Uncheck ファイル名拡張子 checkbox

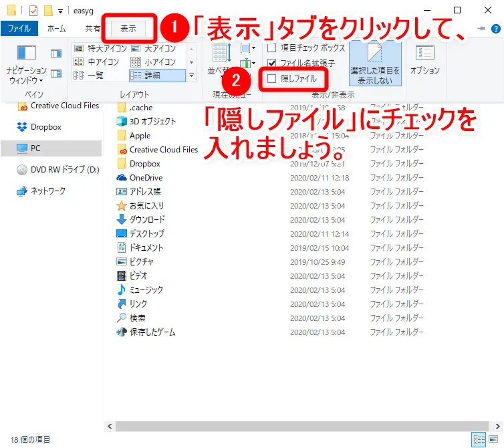pos(272,63)
